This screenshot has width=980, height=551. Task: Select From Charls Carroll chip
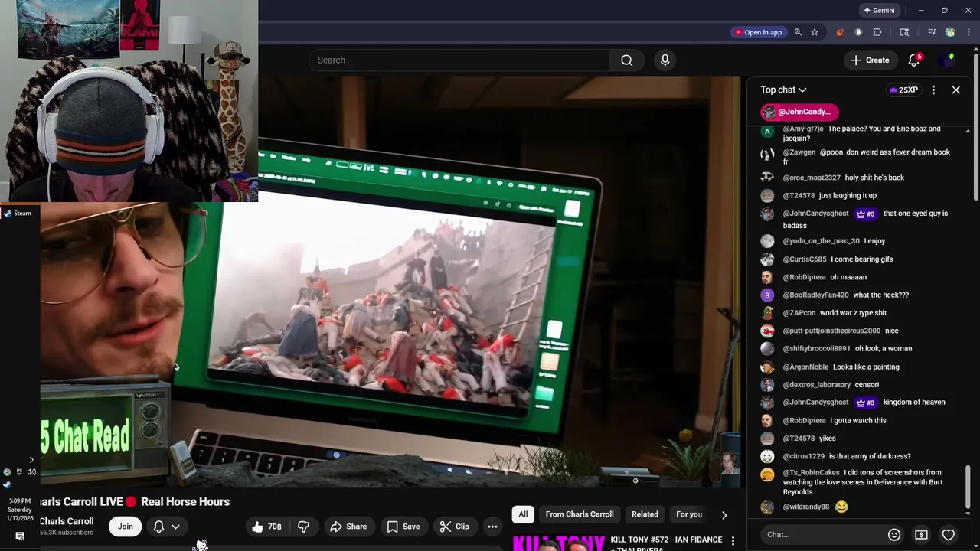(x=580, y=514)
